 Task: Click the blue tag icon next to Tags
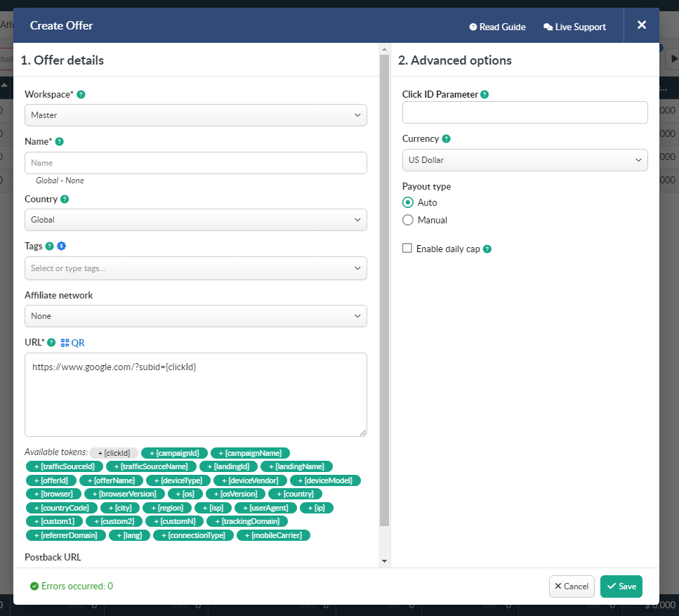tap(61, 246)
